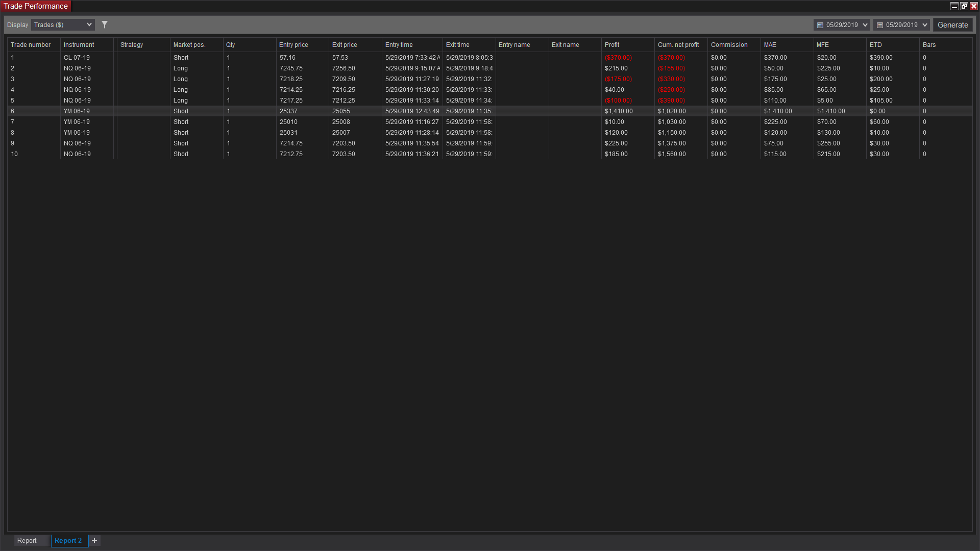The image size is (980, 551).
Task: Click exit price 7216.25 in trade 4
Action: tap(344, 90)
